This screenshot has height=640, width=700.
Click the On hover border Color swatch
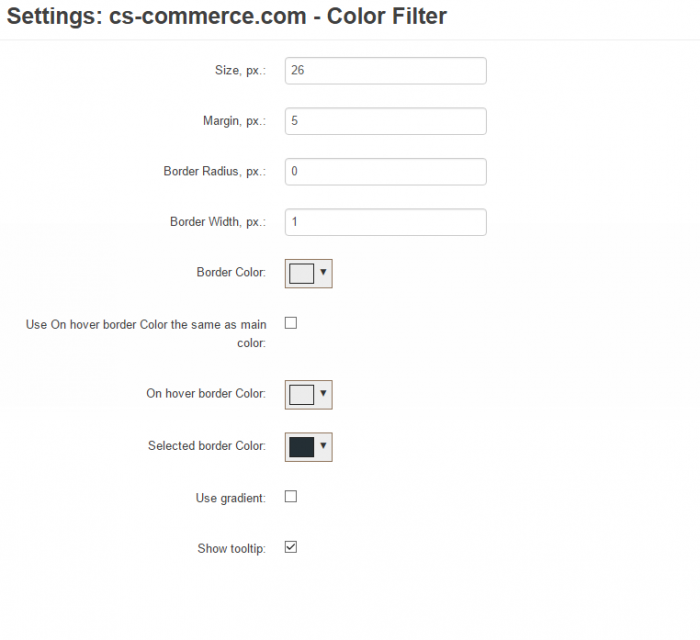pyautogui.click(x=301, y=395)
